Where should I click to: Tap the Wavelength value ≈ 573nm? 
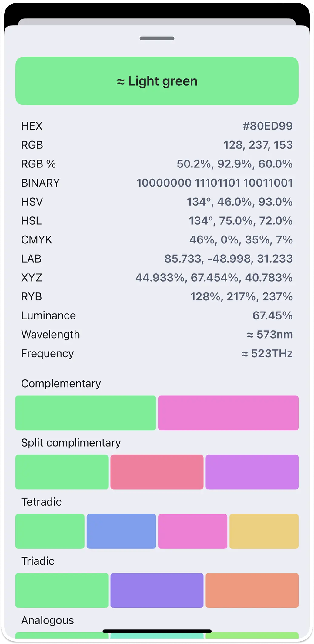tap(270, 335)
